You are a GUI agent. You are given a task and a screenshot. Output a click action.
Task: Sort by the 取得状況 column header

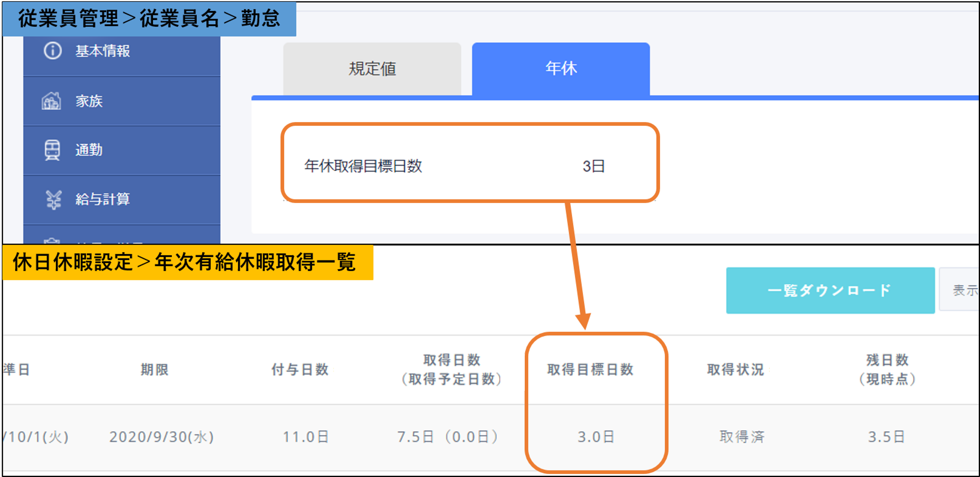click(736, 369)
